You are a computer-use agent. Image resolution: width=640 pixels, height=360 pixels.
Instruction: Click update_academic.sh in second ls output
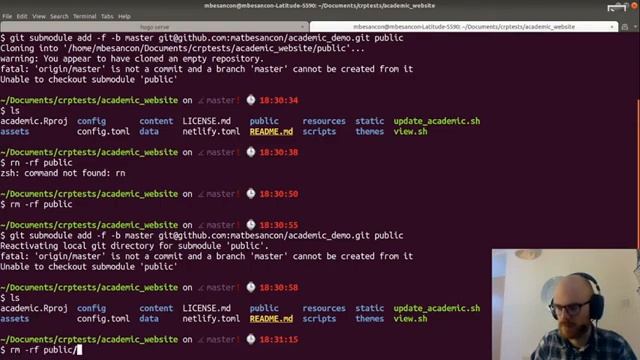point(437,308)
